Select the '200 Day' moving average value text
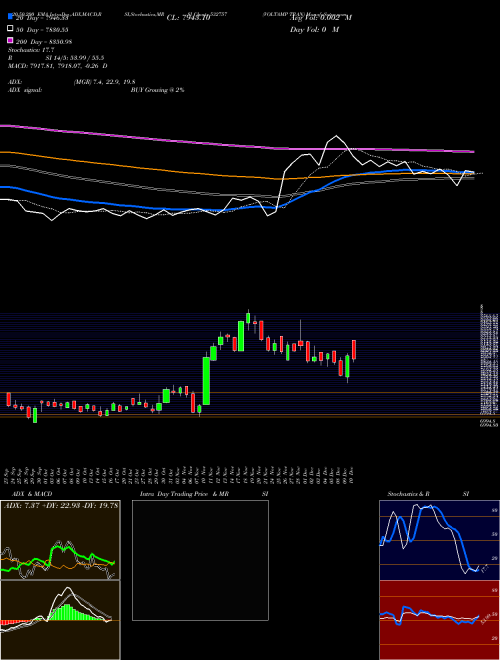Screen dimensions: 500x660 pyautogui.click(x=44, y=42)
